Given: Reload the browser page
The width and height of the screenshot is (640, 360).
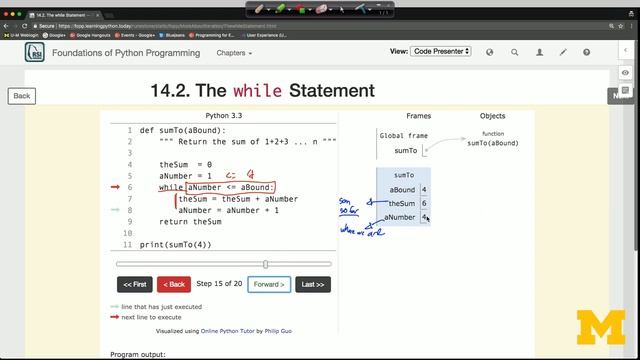Looking at the screenshot, I should (x=24, y=26).
